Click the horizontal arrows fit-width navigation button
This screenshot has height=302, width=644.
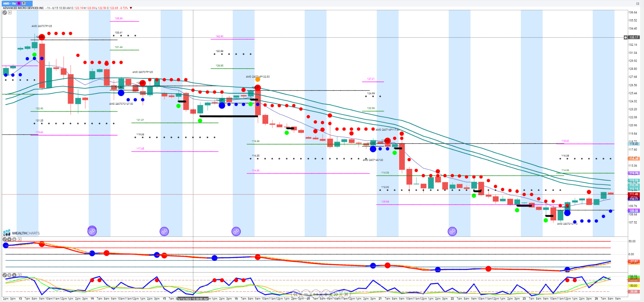point(316,294)
